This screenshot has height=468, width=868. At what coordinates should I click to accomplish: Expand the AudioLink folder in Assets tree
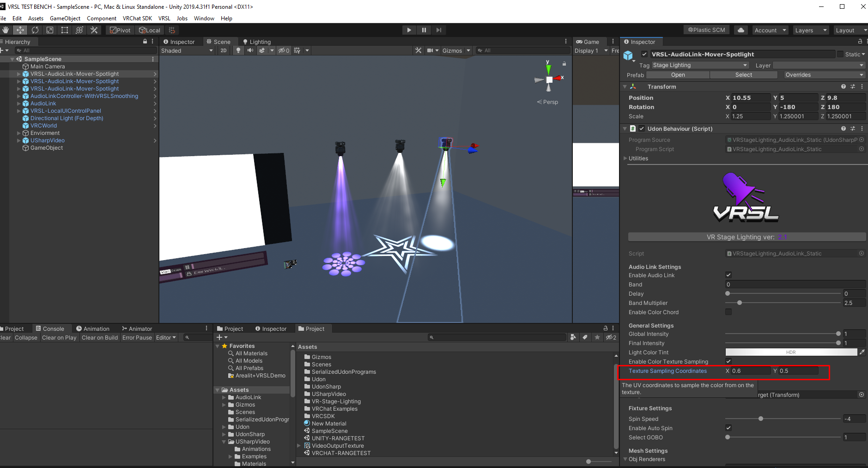[224, 397]
